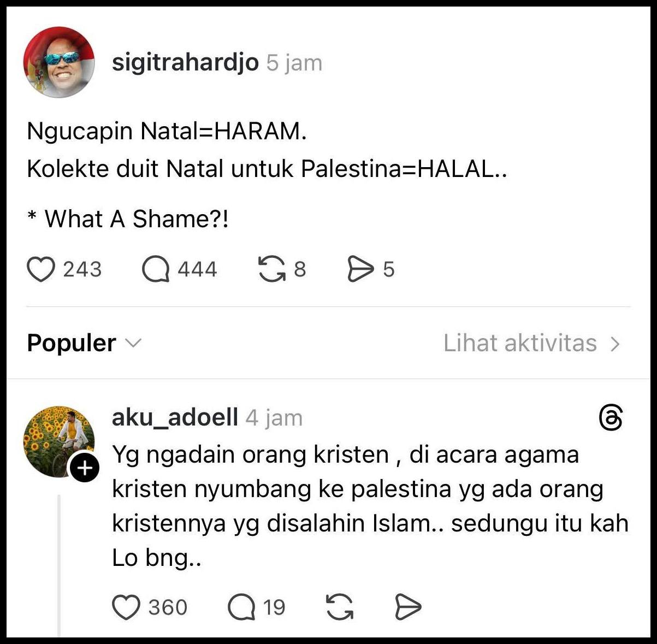Click the 4 jam timestamp on reply
Viewport: 657px width, 644px height.
pos(274,418)
